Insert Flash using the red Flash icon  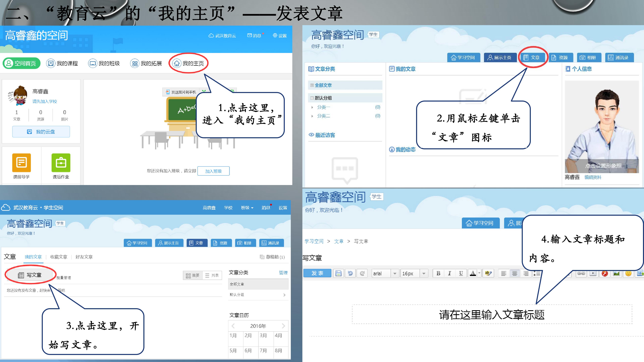(x=605, y=273)
